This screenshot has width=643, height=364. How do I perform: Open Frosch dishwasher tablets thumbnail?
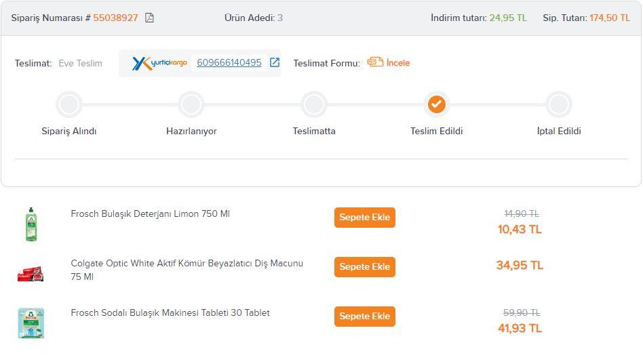click(x=31, y=323)
